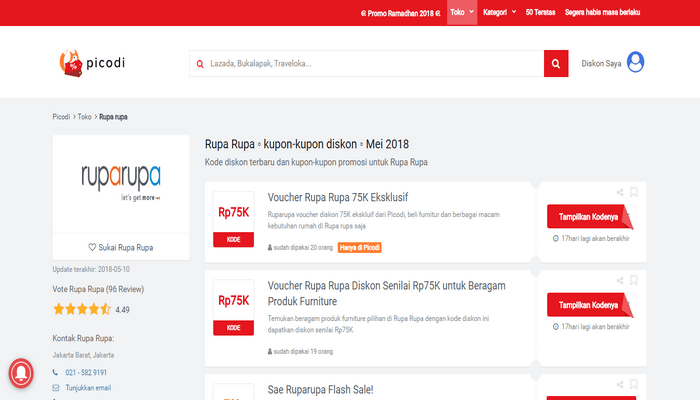Screen dimensions: 700x400
Task: Click the ruparupa store logo image
Action: click(121, 183)
